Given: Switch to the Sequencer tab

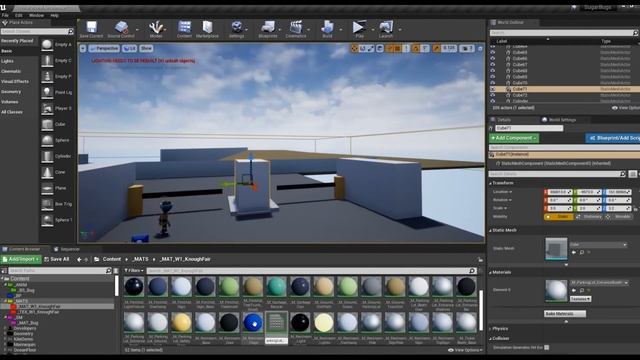Looking at the screenshot, I should 67,249.
